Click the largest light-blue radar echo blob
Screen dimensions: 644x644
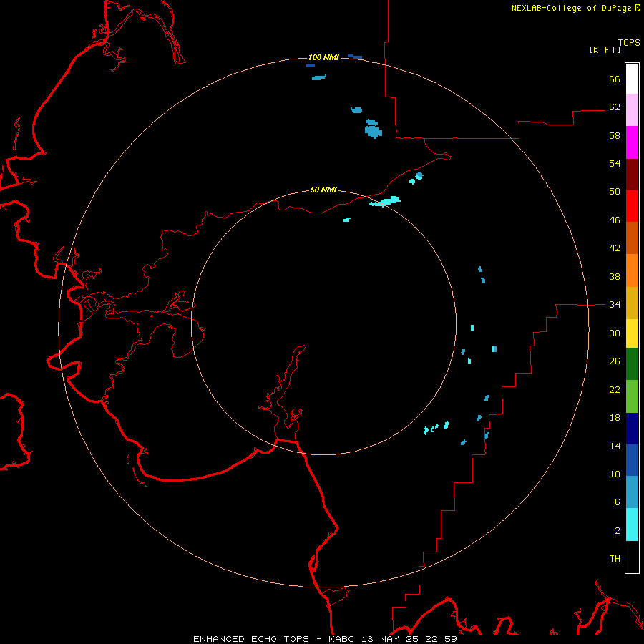click(374, 132)
